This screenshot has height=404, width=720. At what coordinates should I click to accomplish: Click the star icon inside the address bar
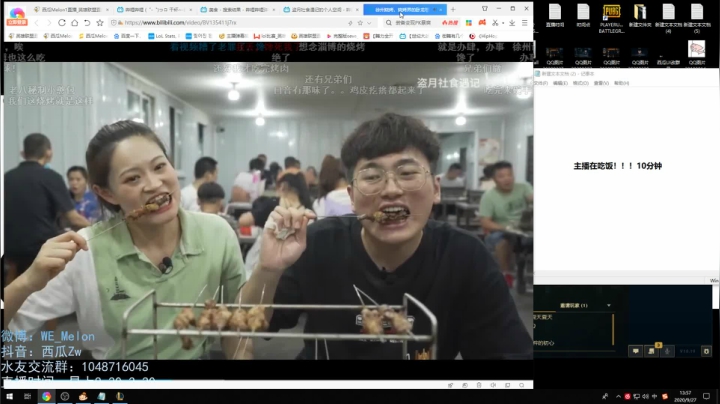[360, 22]
